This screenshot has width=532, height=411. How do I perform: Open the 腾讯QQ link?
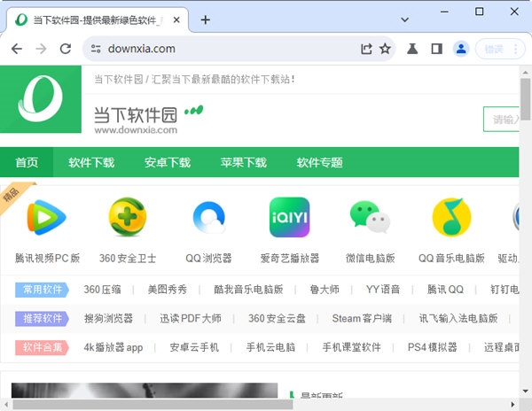(445, 290)
